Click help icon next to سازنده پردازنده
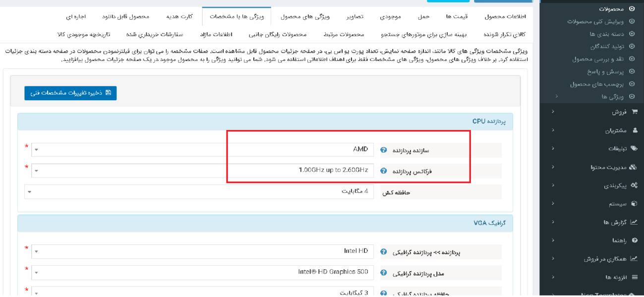The height and width of the screenshot is (297, 644). pyautogui.click(x=383, y=150)
